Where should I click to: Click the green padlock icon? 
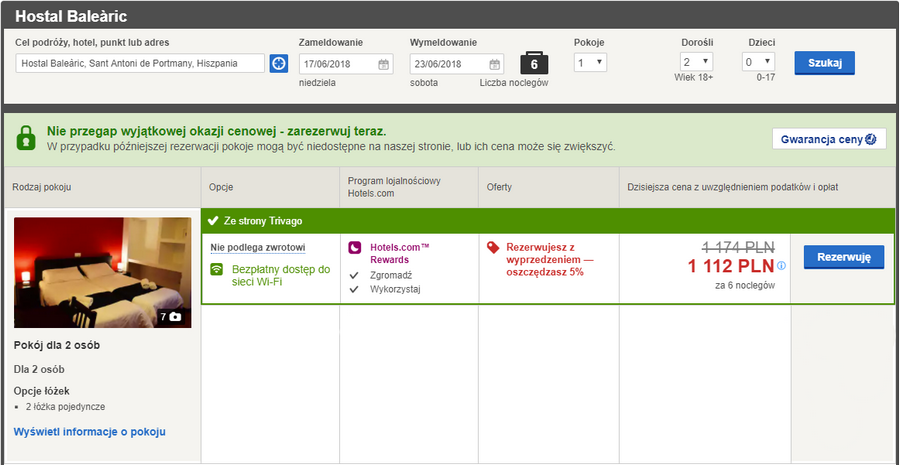tap(25, 138)
